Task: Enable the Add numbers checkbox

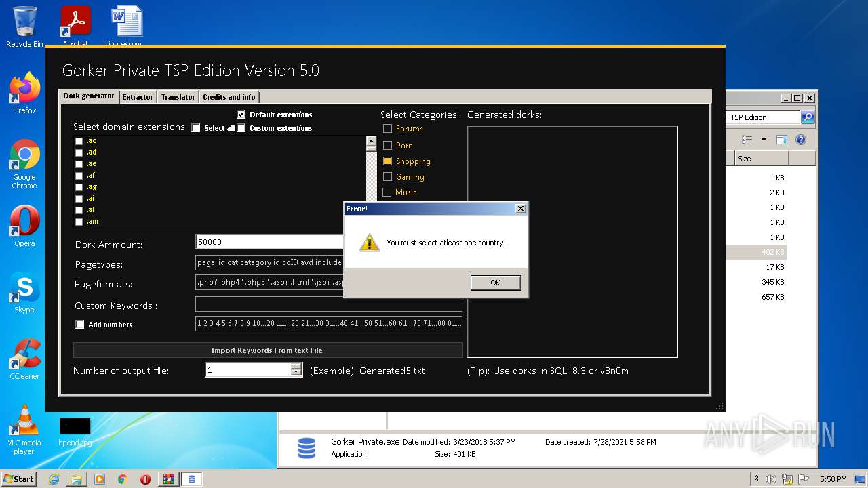Action: click(80, 325)
